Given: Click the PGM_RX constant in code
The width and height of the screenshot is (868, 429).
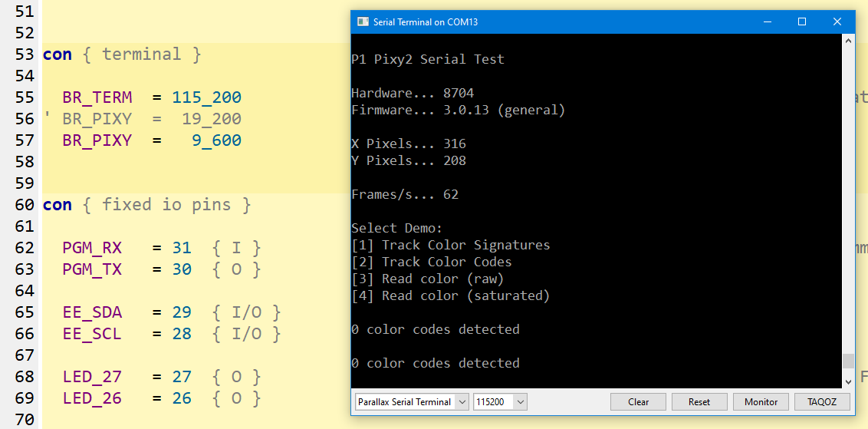Looking at the screenshot, I should pos(92,248).
